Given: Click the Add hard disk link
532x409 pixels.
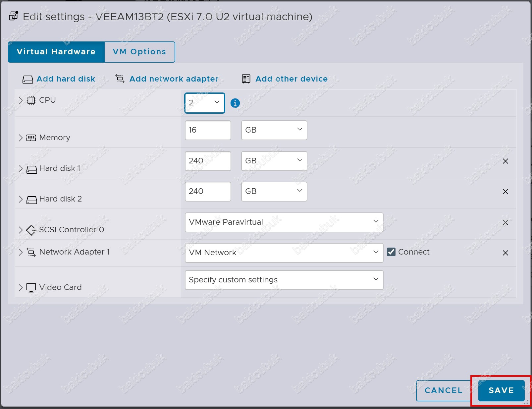Looking at the screenshot, I should (x=66, y=79).
